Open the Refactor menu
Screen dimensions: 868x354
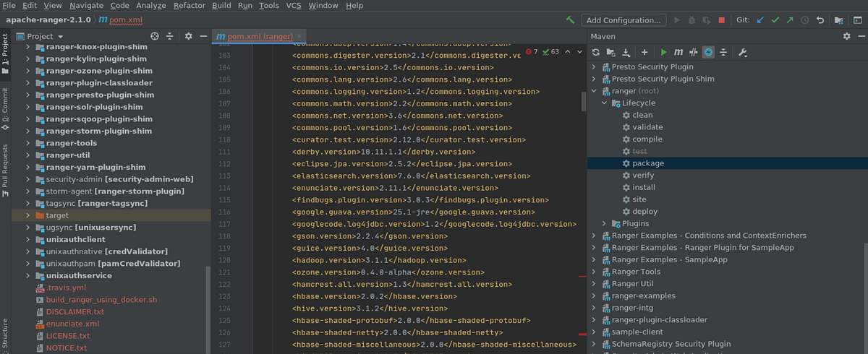[x=190, y=5]
